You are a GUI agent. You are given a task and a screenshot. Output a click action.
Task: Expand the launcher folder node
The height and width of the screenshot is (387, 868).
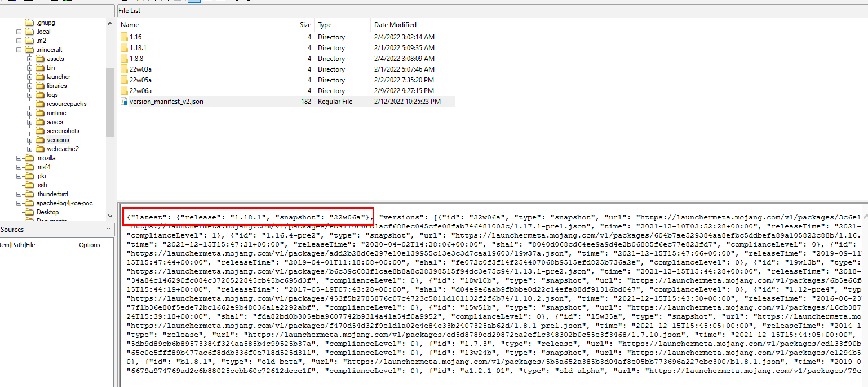point(30,77)
